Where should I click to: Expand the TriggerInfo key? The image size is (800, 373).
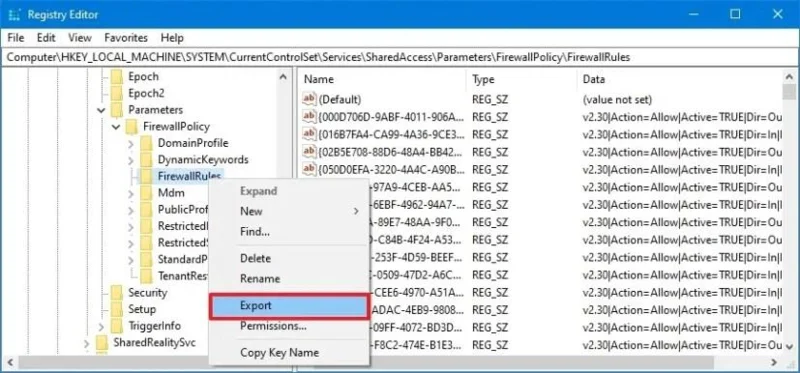click(x=102, y=326)
